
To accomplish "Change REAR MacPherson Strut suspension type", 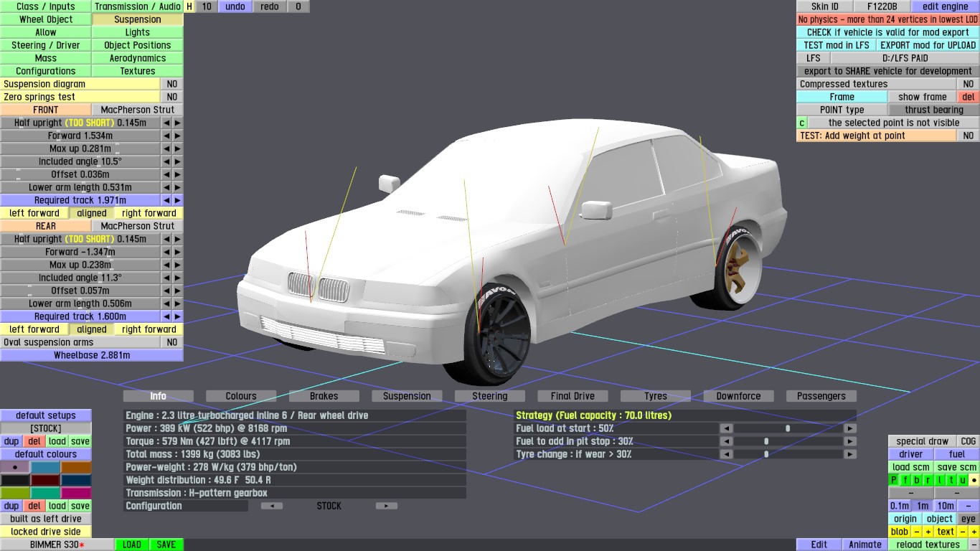I will pos(138,226).
